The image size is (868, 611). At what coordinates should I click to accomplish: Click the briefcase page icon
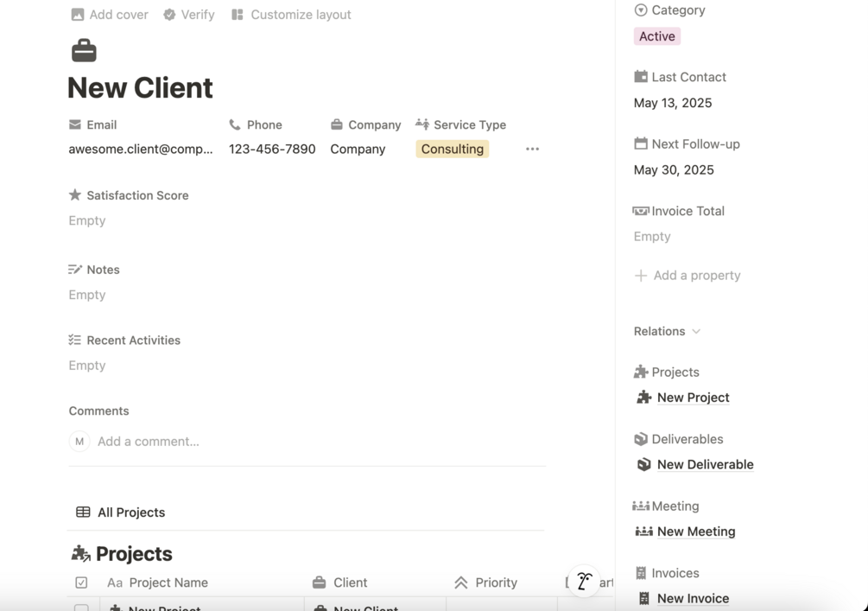[84, 51]
